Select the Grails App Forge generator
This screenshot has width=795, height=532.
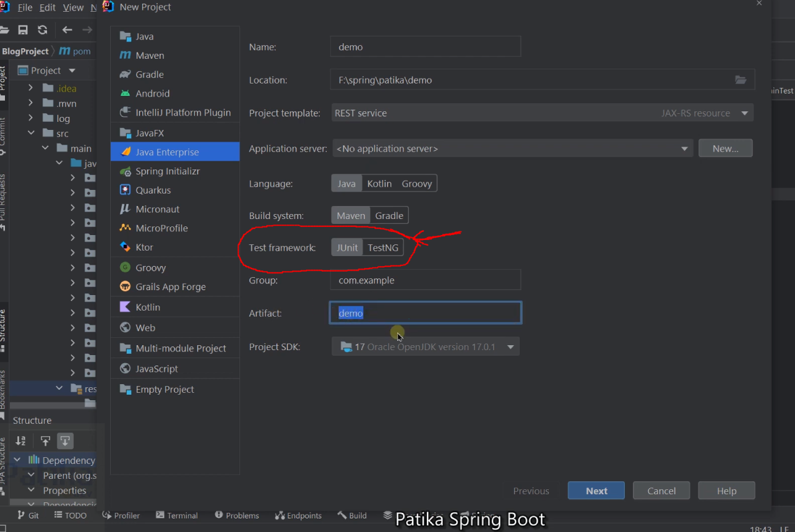[x=174, y=287]
